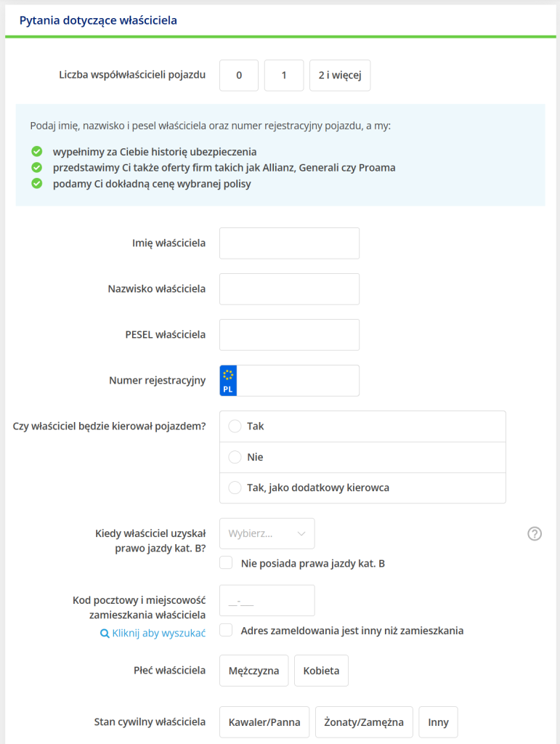Pick Inny marital status
The width and height of the screenshot is (560, 744).
pyautogui.click(x=438, y=722)
